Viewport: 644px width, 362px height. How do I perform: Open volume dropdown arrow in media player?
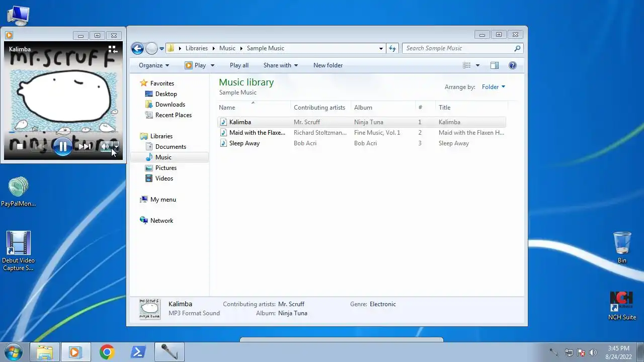pos(116,146)
